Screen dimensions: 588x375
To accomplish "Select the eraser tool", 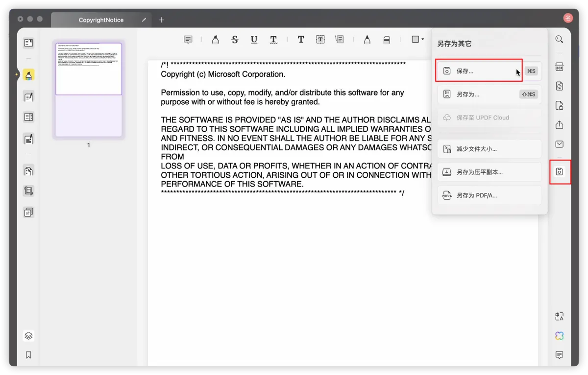I will pyautogui.click(x=387, y=40).
